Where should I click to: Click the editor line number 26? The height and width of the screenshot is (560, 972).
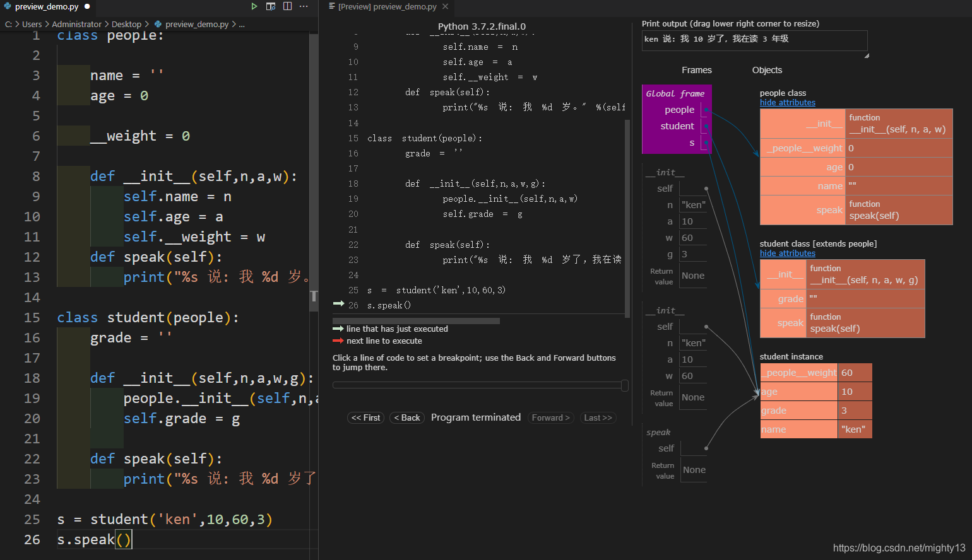[x=32, y=540]
